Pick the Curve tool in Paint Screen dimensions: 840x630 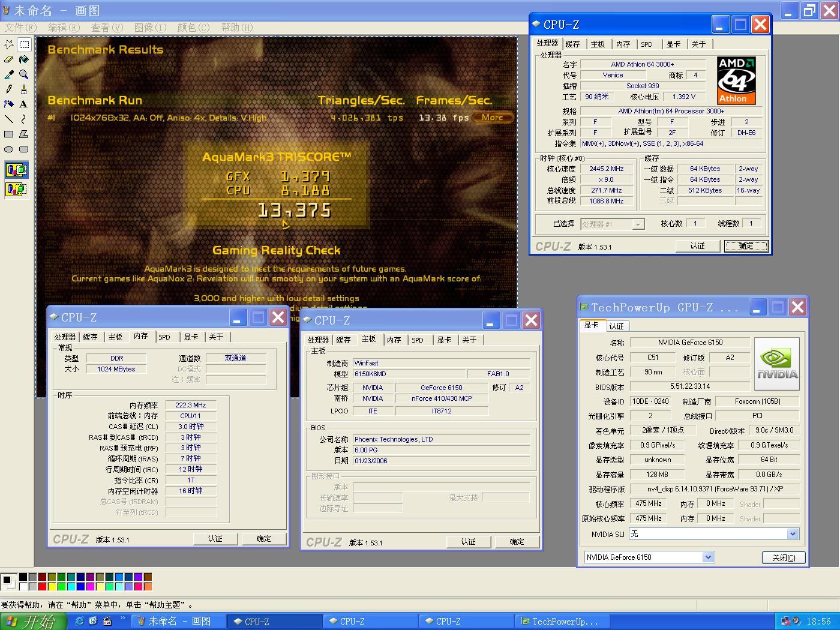pyautogui.click(x=24, y=119)
